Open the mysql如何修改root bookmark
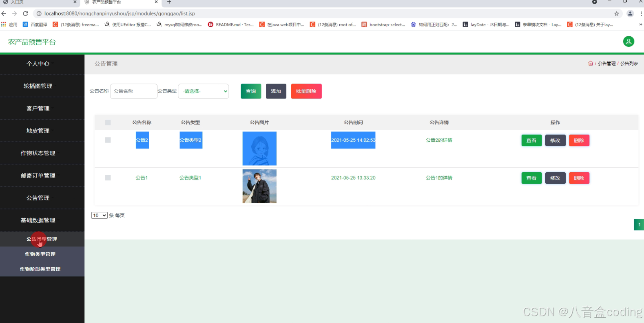This screenshot has height=323, width=644. (179, 24)
